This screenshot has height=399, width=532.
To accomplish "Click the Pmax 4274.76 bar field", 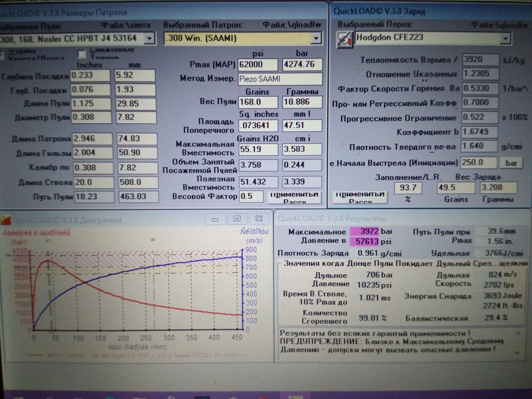I will 302,64.
